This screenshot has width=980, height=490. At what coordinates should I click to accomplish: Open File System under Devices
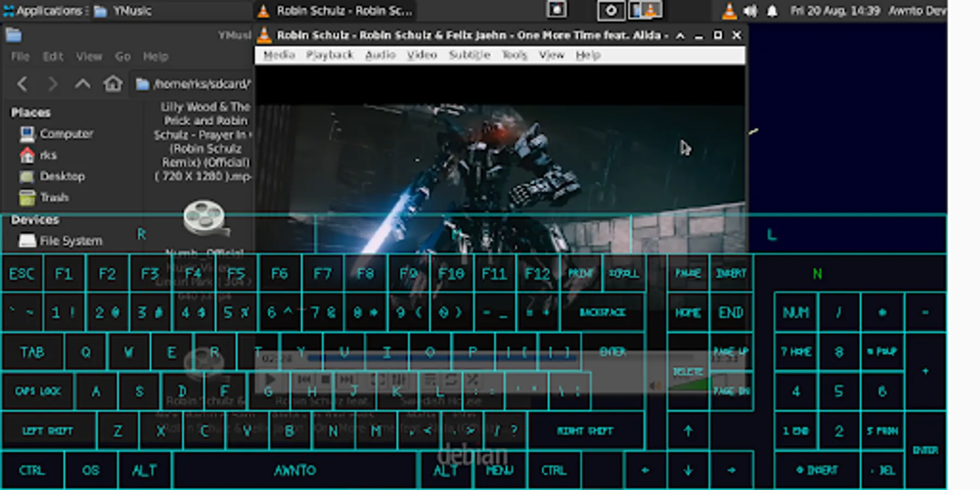[x=60, y=240]
